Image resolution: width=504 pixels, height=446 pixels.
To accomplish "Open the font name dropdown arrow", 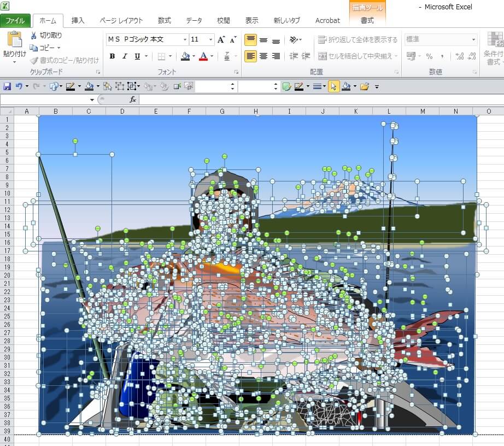I will pos(185,39).
